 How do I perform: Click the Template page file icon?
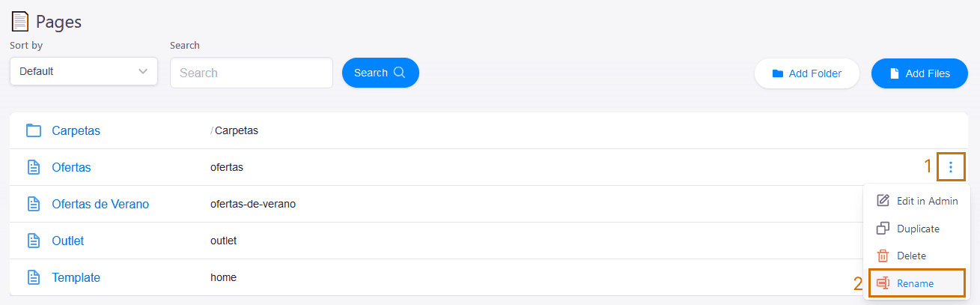tap(33, 277)
